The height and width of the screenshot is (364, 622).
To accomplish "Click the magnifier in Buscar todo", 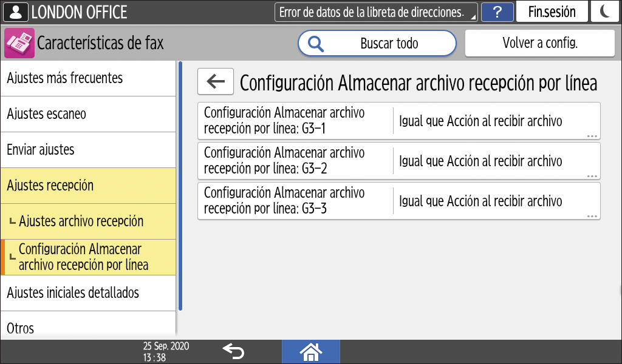I will (316, 44).
